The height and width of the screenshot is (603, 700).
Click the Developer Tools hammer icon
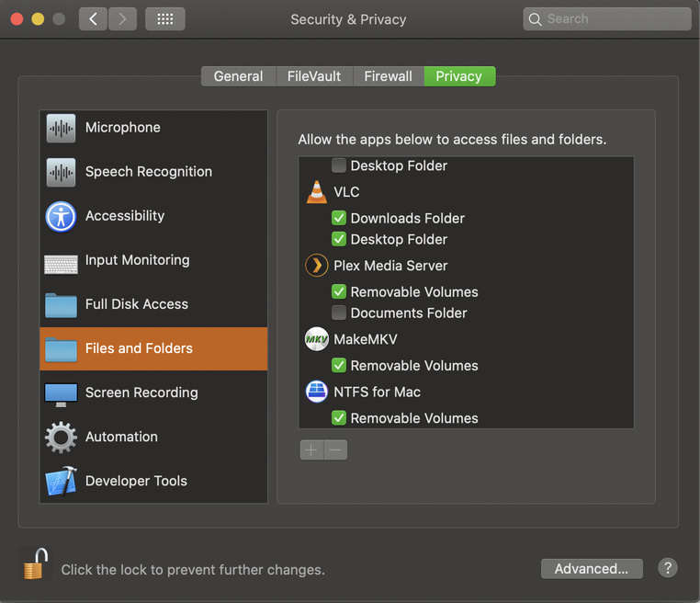[x=62, y=481]
